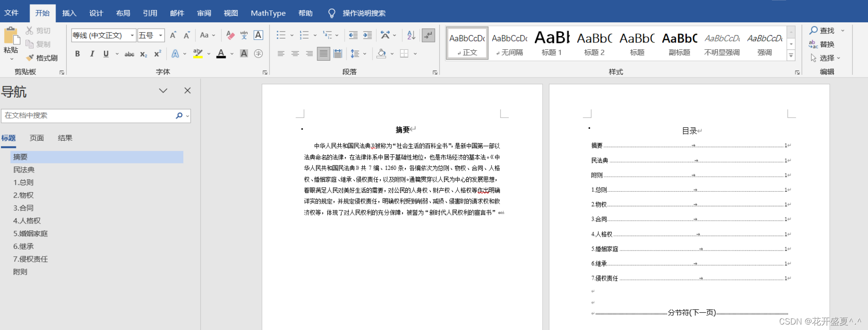Image resolution: width=868 pixels, height=330 pixels.
Task: Apply the 无间隔 style
Action: (510, 43)
